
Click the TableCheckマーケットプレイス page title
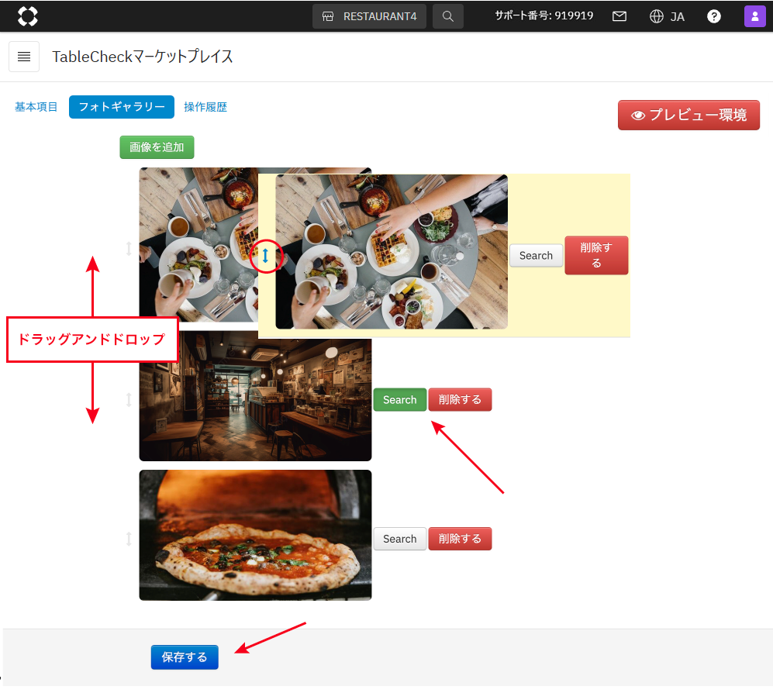[143, 57]
